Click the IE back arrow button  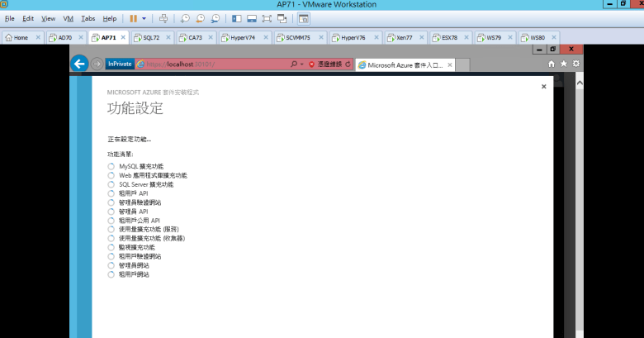tap(79, 64)
